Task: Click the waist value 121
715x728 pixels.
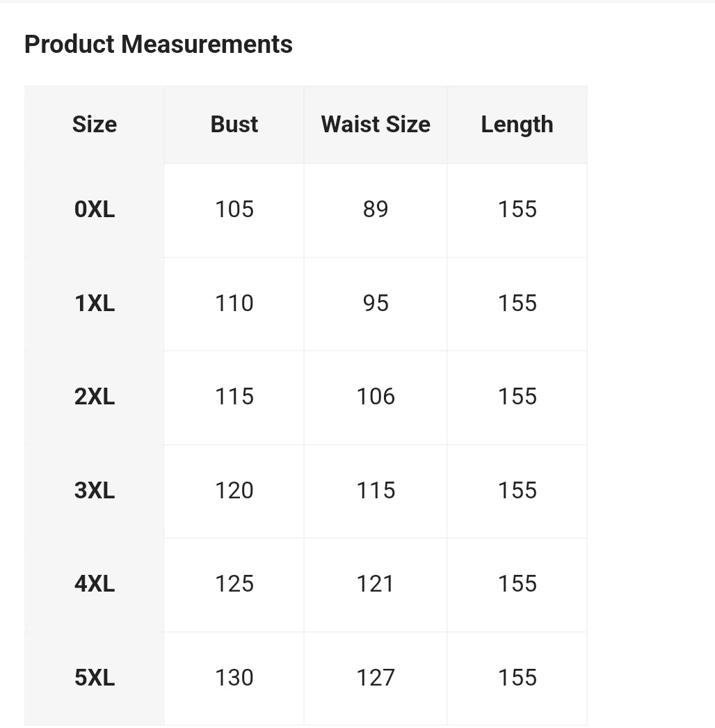Action: pos(376,584)
